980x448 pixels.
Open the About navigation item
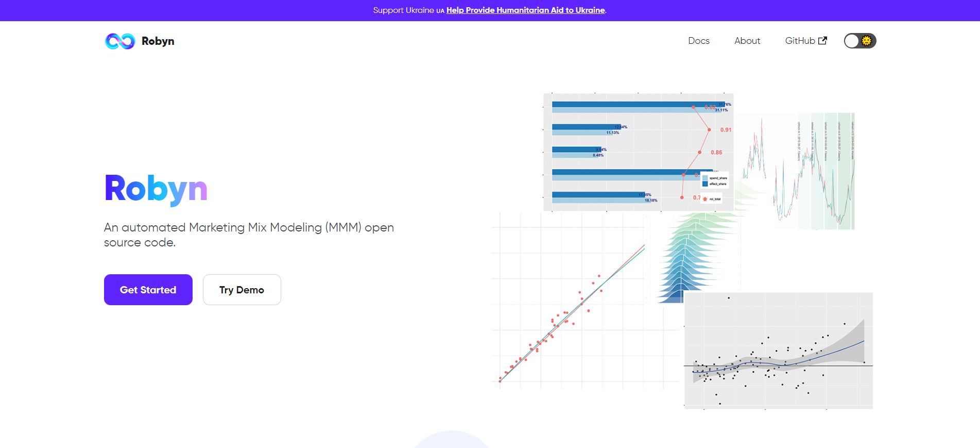pyautogui.click(x=747, y=41)
